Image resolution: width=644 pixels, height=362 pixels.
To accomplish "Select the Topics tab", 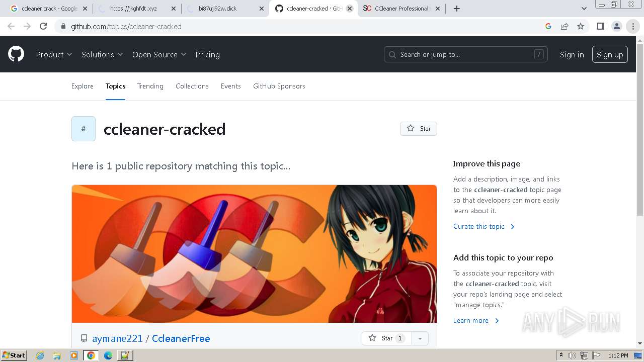I will pyautogui.click(x=115, y=86).
